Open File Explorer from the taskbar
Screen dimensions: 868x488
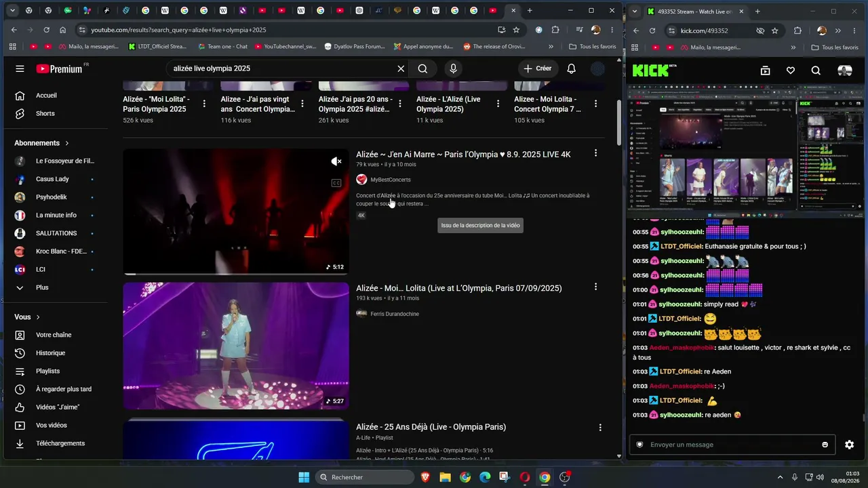445,477
